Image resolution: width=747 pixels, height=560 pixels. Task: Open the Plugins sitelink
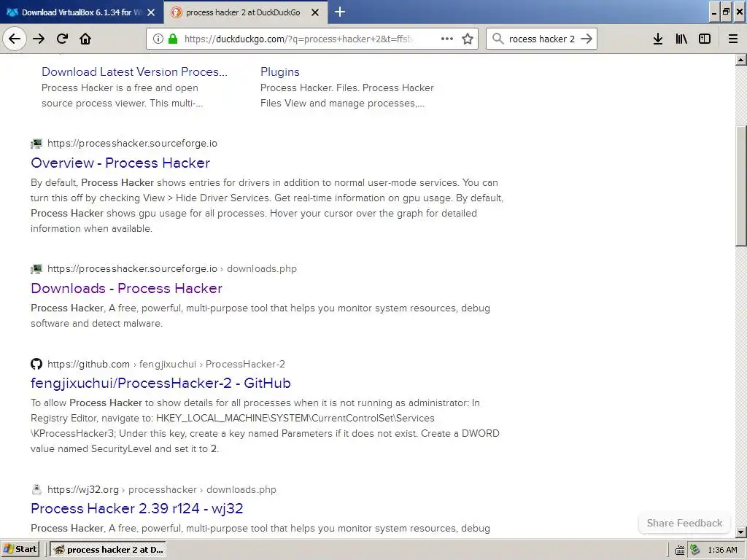click(x=279, y=72)
